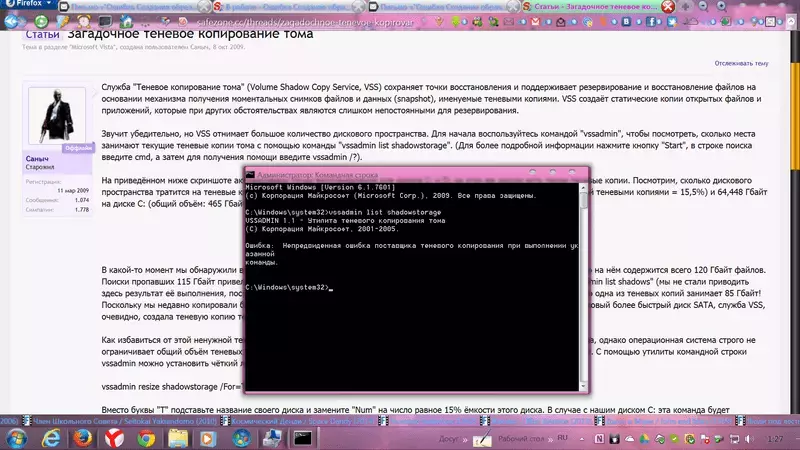The image size is (800, 450).
Task: Open the volume speaker tray icon
Action: pyautogui.click(x=749, y=439)
